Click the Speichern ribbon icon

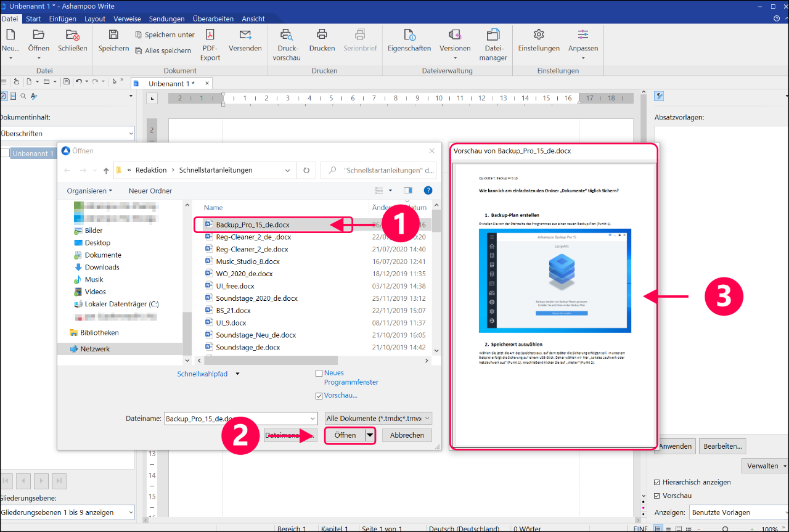click(x=113, y=35)
